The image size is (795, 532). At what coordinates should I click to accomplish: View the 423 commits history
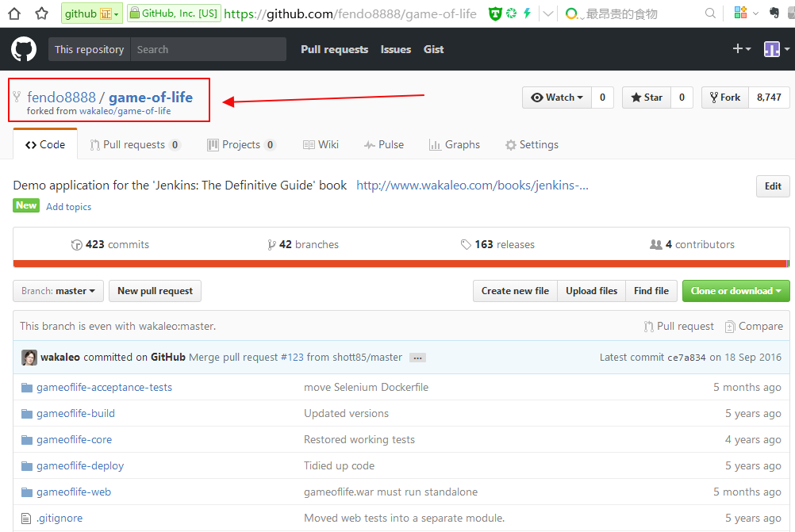click(x=110, y=245)
